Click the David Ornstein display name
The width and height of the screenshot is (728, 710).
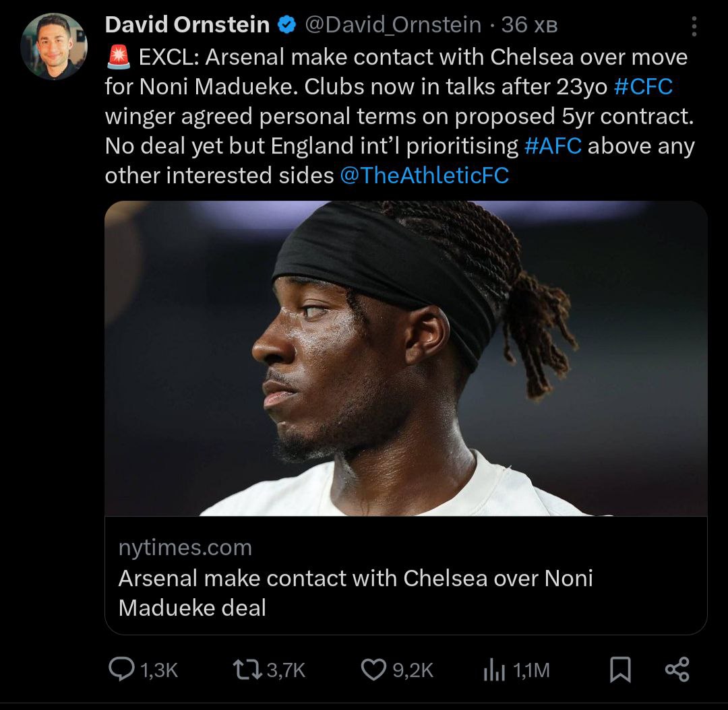pyautogui.click(x=187, y=26)
